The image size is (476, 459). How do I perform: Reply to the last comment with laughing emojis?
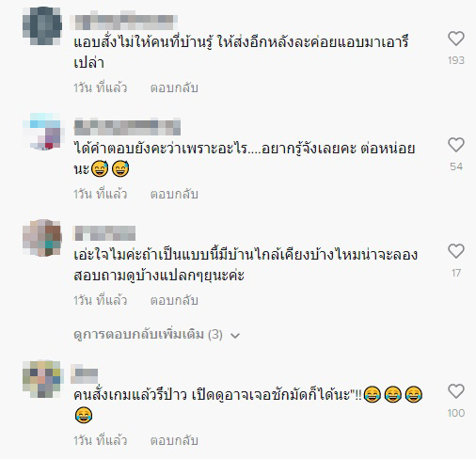pos(174,440)
